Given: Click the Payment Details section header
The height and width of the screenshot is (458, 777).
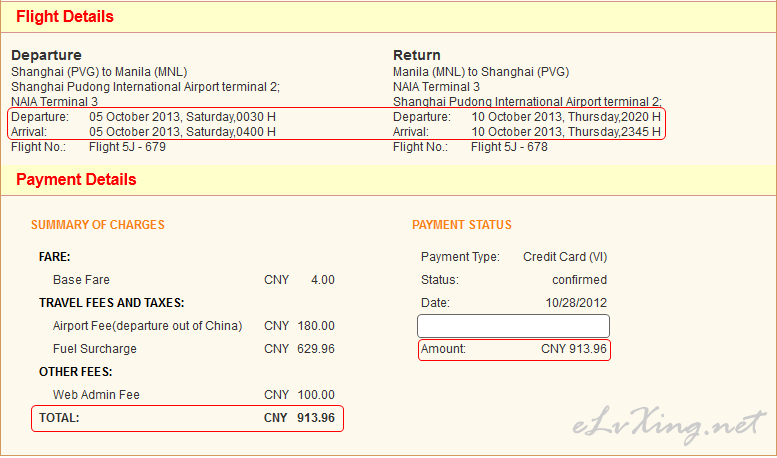Looking at the screenshot, I should [76, 179].
